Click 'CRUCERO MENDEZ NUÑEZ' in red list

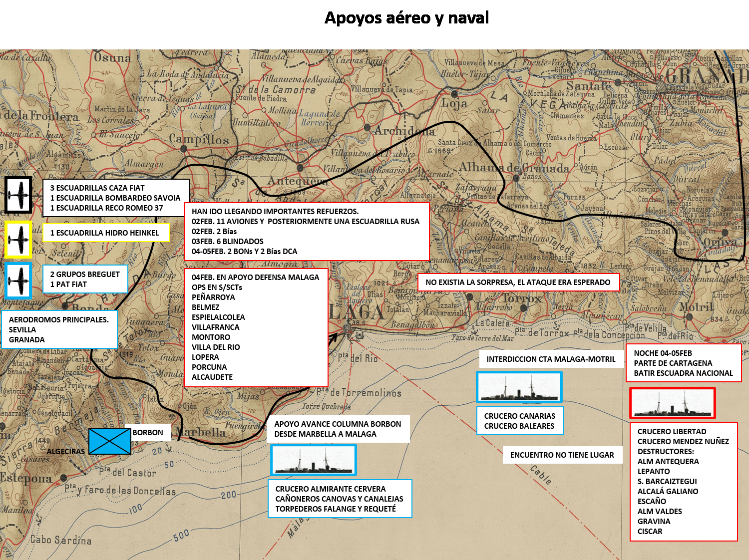click(x=683, y=442)
